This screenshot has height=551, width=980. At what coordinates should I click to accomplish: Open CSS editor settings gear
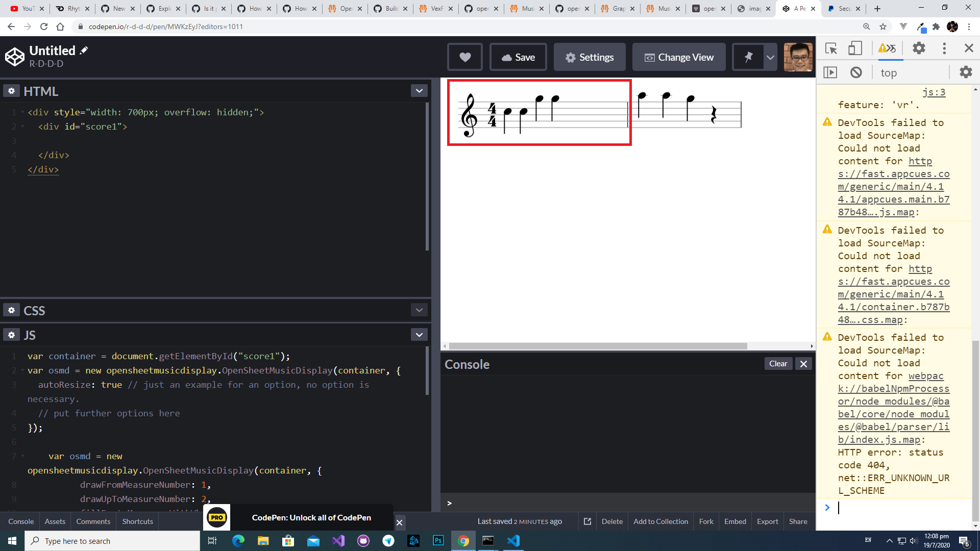pos(11,310)
